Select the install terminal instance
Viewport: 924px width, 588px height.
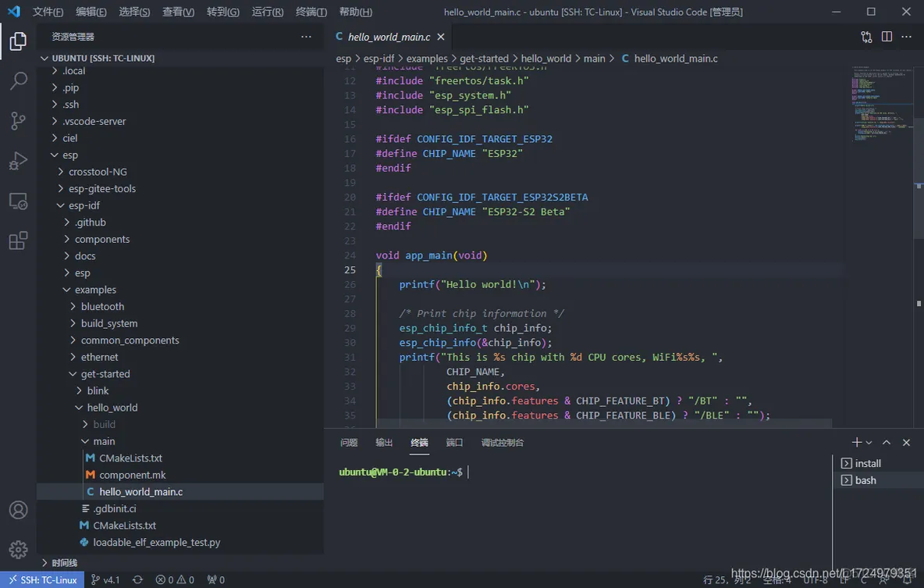867,463
